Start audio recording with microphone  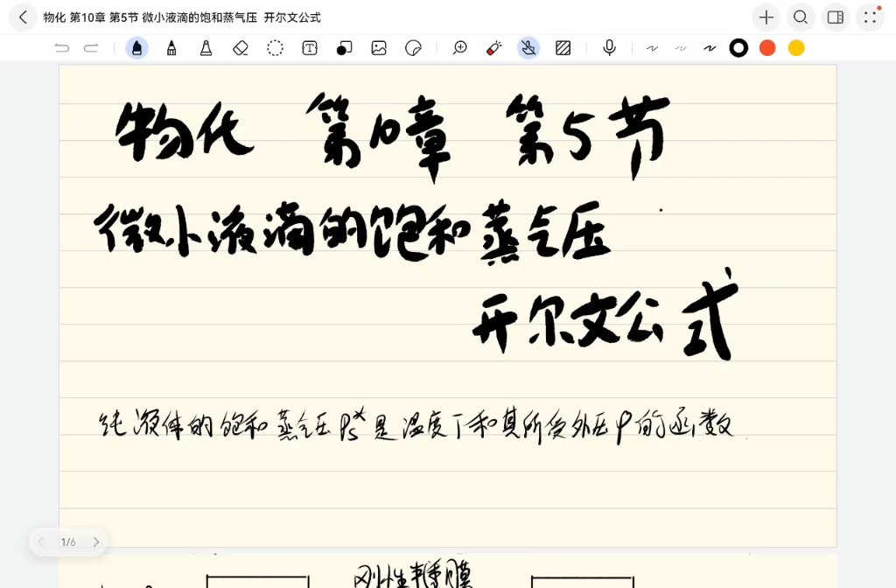[x=609, y=48]
